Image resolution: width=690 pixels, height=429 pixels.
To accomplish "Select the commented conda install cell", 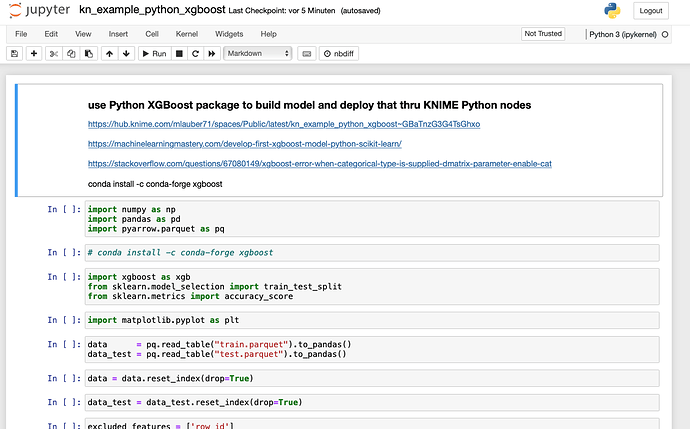I will pyautogui.click(x=372, y=253).
